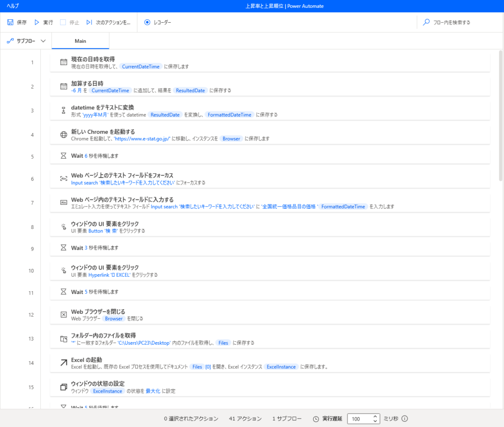
Task: Click the globe icon for launching Chrome
Action: click(63, 135)
